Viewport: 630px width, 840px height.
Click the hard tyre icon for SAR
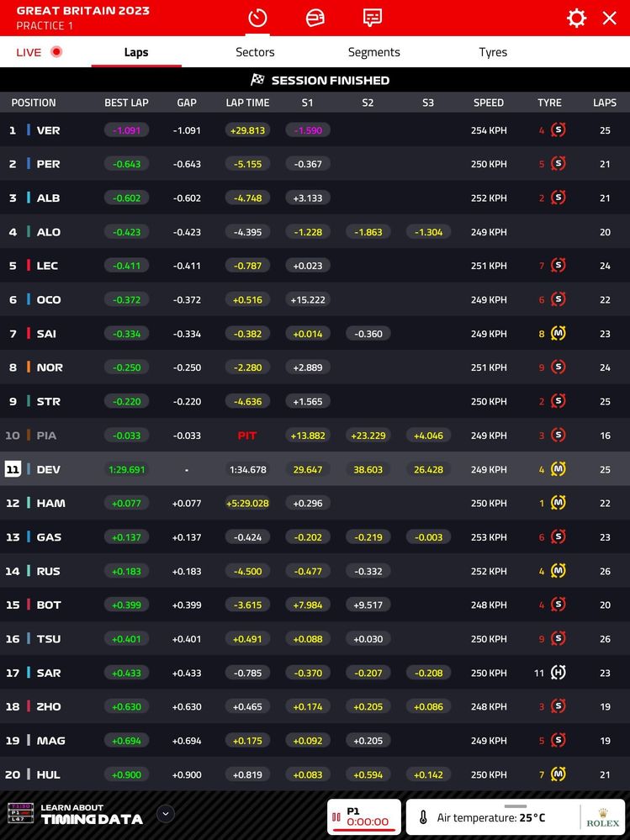(558, 673)
